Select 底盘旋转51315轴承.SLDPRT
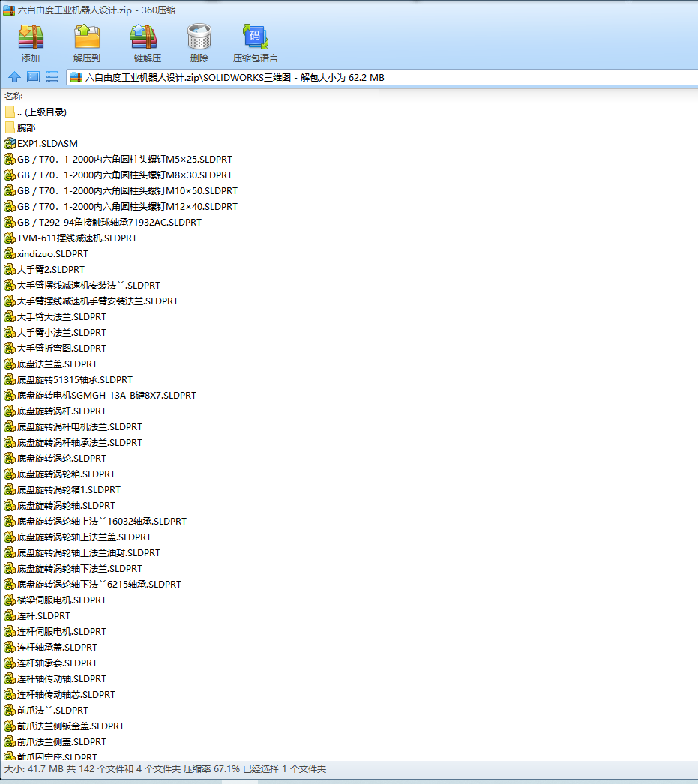Screen dimensions: 698x784 pos(68,380)
